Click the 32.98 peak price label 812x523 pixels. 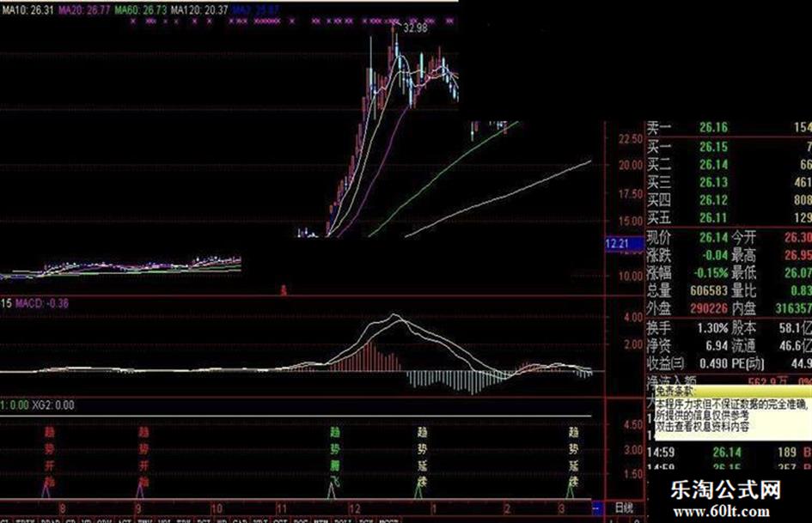(x=415, y=28)
